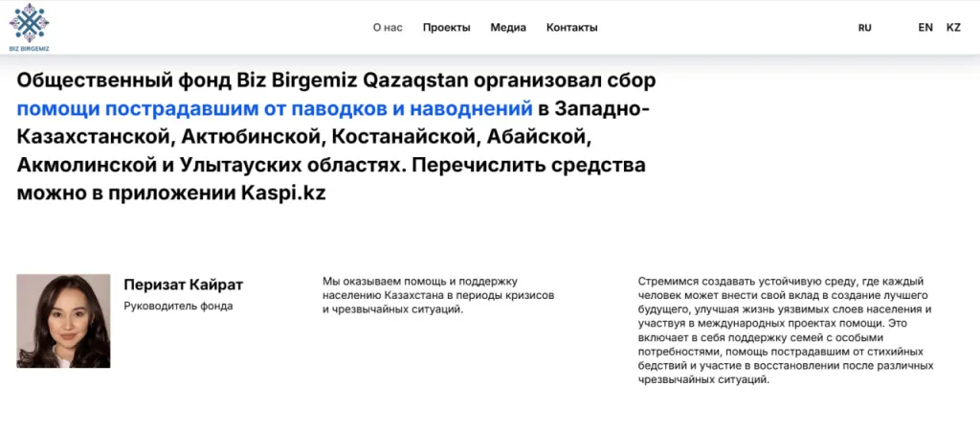Click the Руководитель фонда caption
Screen dimensions: 980x433
click(178, 307)
